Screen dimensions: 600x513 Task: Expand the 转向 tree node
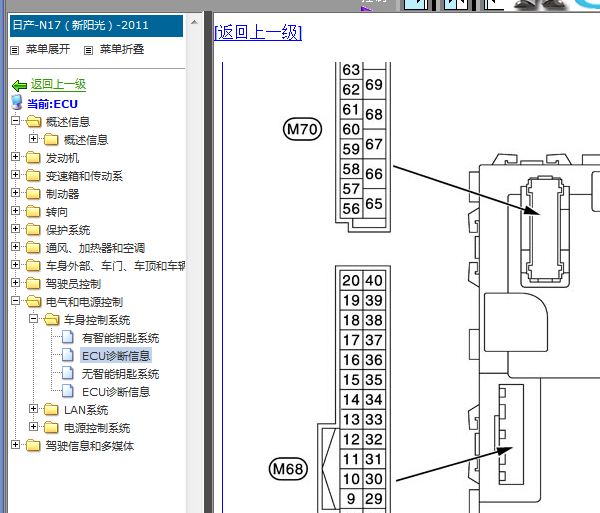click(15, 210)
